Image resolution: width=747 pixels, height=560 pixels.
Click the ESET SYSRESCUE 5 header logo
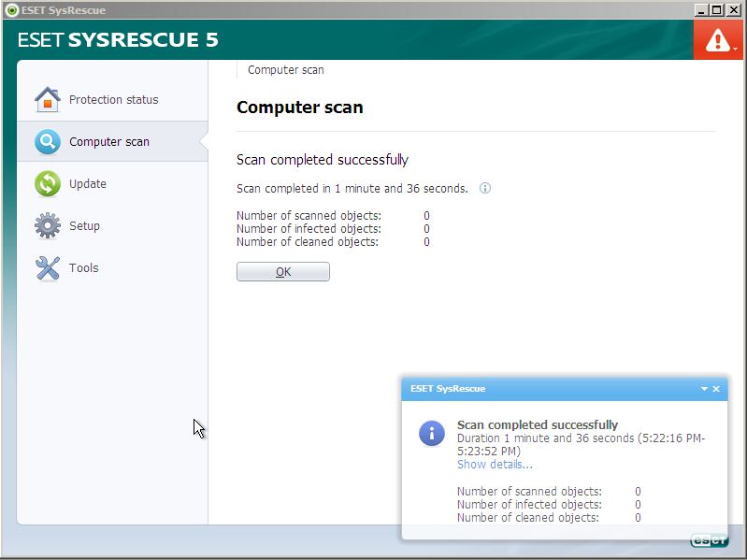[118, 39]
